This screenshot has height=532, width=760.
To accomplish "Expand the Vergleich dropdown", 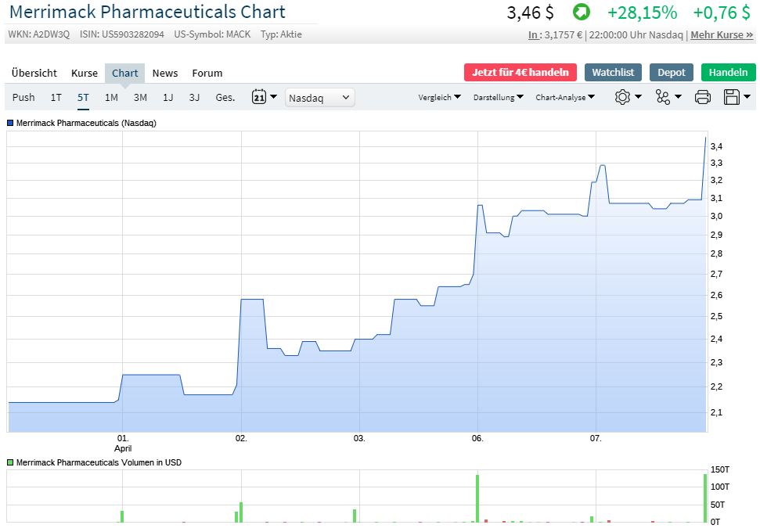I will click(437, 97).
